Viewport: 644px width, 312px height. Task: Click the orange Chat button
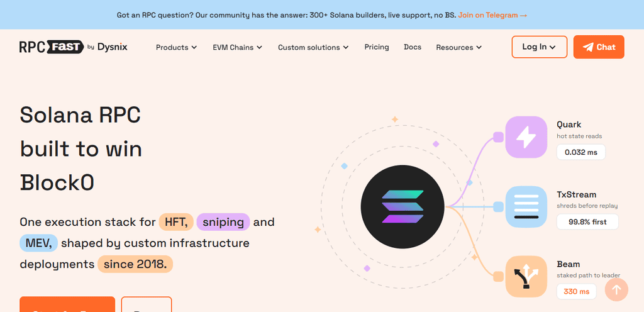(599, 47)
